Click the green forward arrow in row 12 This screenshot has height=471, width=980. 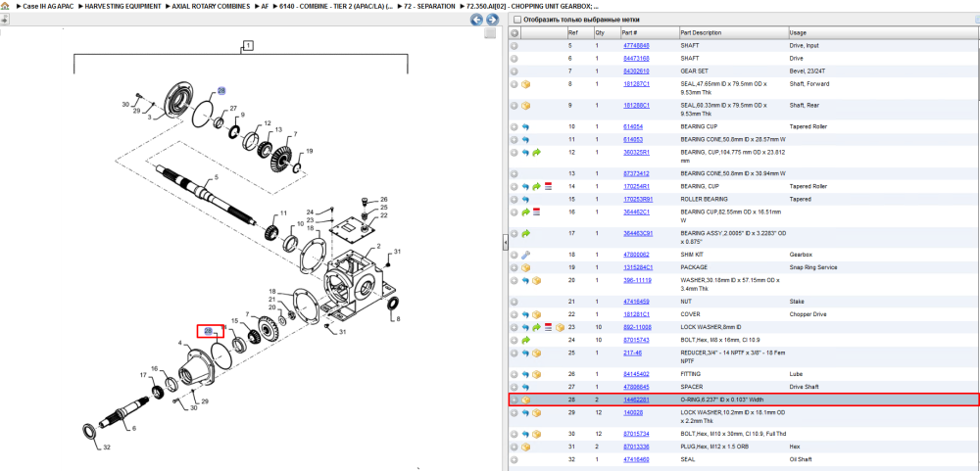(537, 153)
